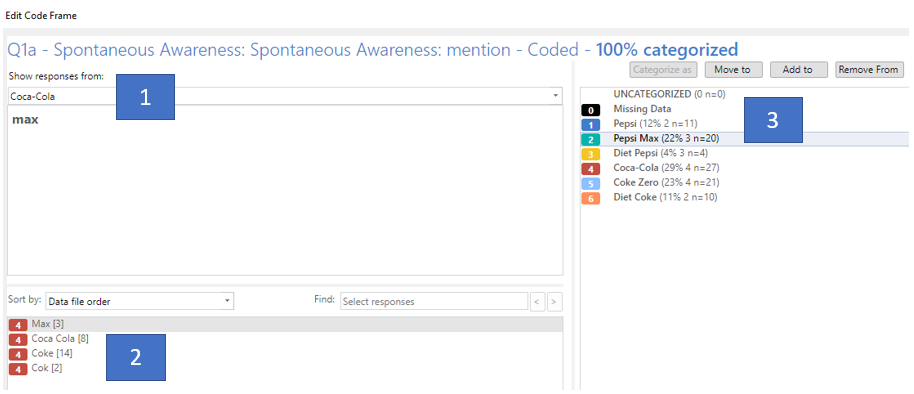The height and width of the screenshot is (394, 914).
Task: Open the Sort by 'Data file order' dropdown
Action: pos(139,301)
